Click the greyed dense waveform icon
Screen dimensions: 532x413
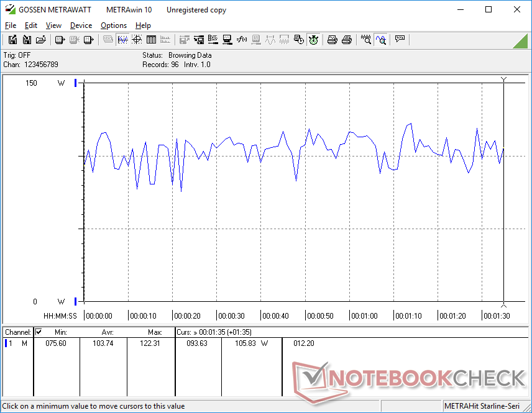(284, 40)
